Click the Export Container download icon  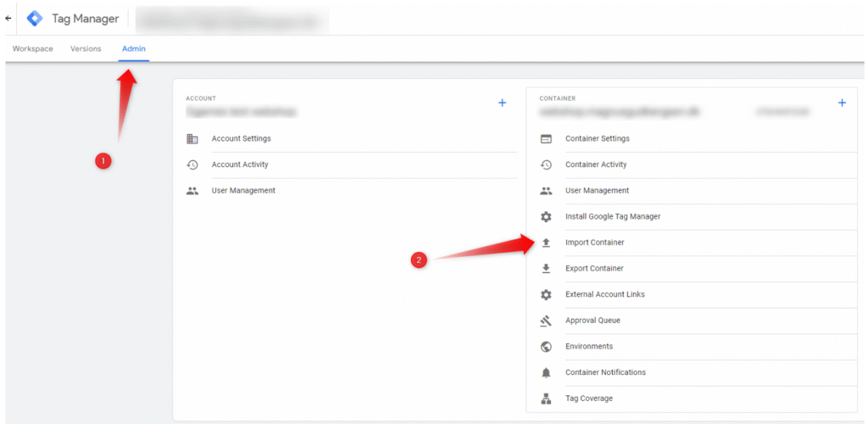(546, 269)
